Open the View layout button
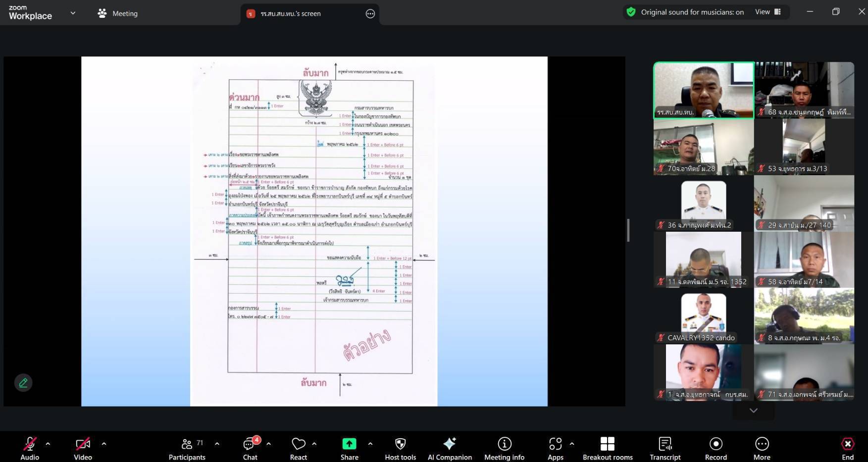This screenshot has width=868, height=462. 767,12
